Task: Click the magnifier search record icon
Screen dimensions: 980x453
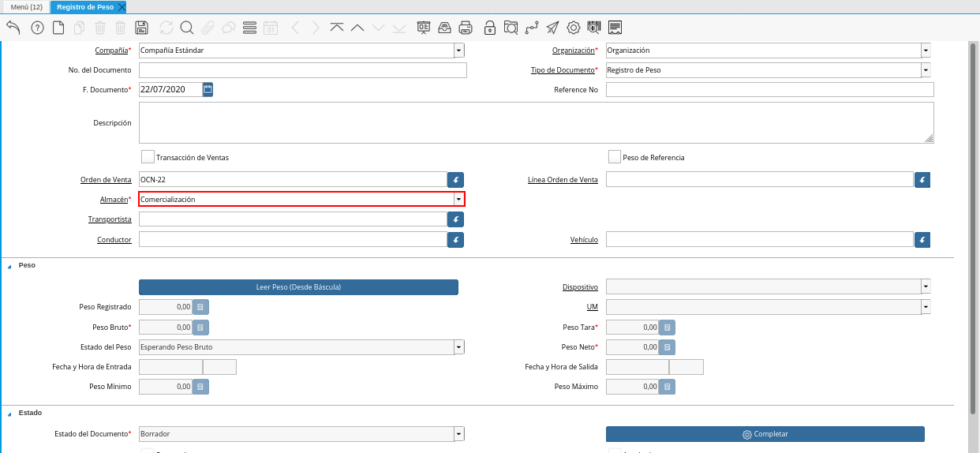Action: click(187, 28)
